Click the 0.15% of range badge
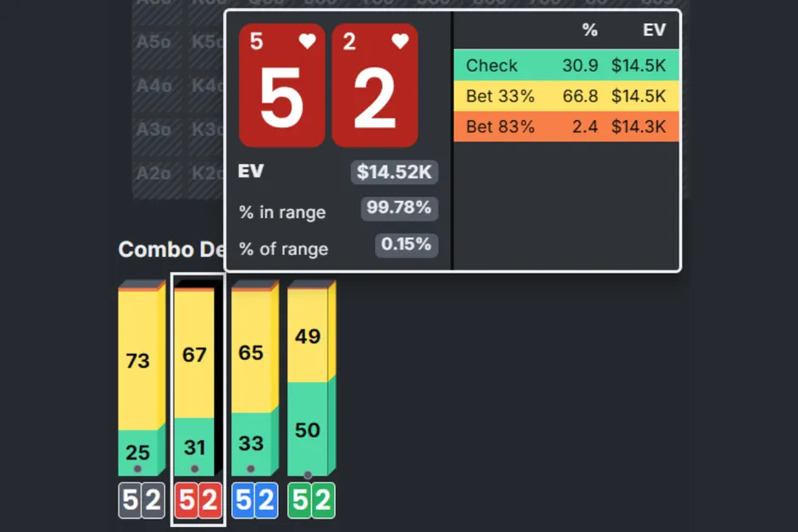This screenshot has height=532, width=798. point(407,246)
